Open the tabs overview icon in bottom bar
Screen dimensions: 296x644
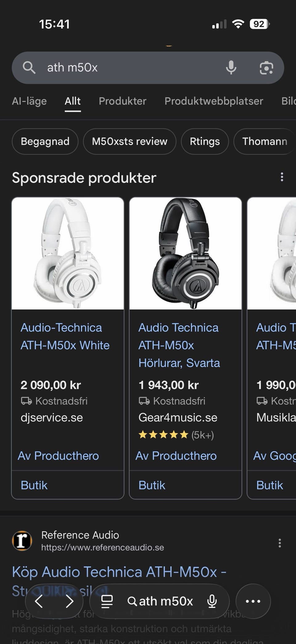[x=107, y=601]
